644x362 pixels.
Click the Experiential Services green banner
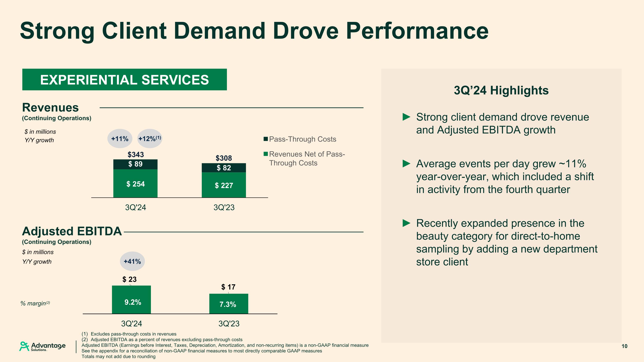125,80
